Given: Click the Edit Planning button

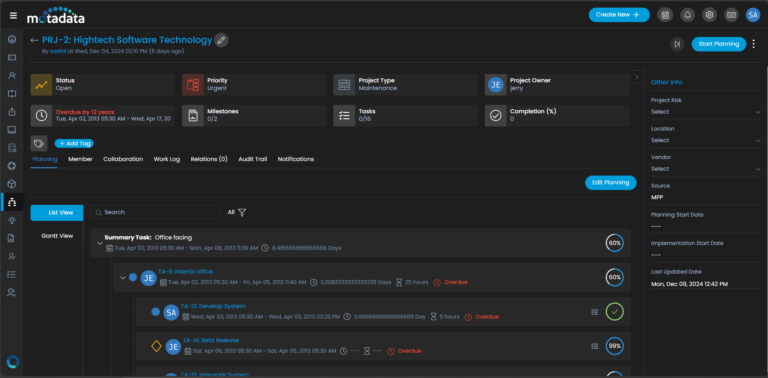Looking at the screenshot, I should (611, 183).
